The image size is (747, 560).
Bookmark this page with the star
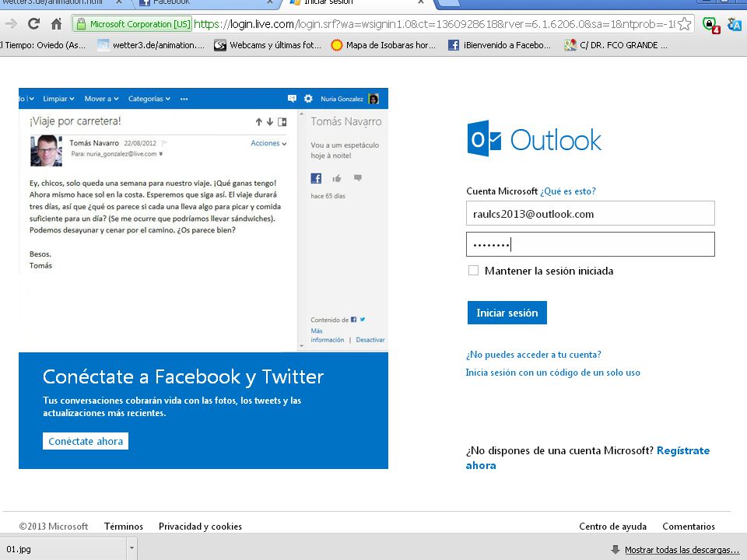[x=684, y=24]
